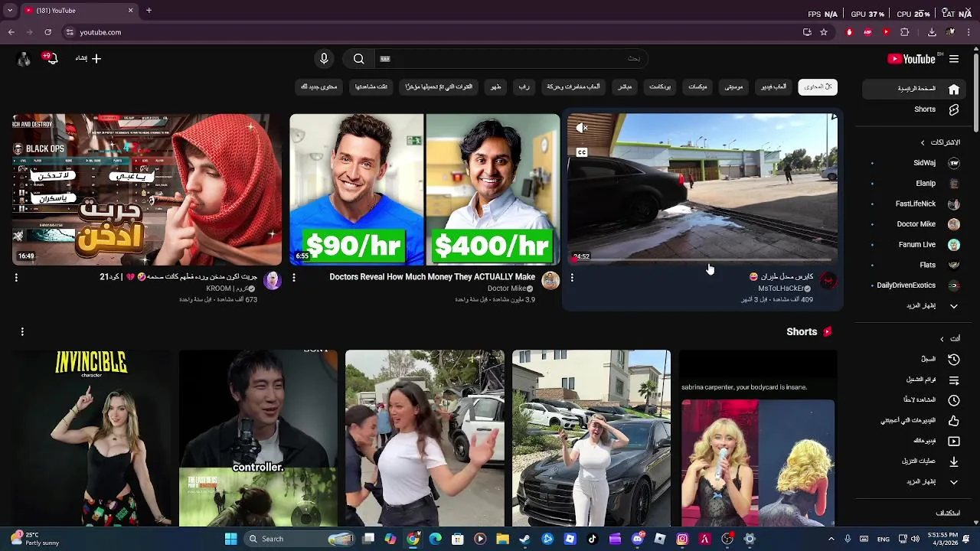Open the notifications bell
This screenshot has width=980, height=551.
tap(51, 58)
